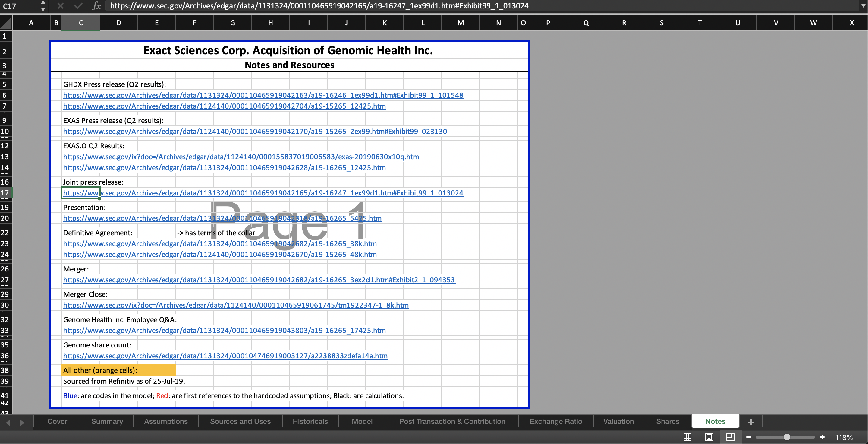Select 'Sourced from Refinitiv as of 25-Jul-19.' cell
This screenshot has height=444, width=868.
pos(124,381)
